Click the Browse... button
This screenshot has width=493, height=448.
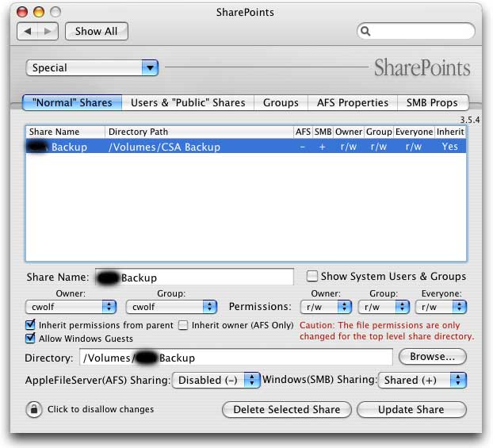432,357
